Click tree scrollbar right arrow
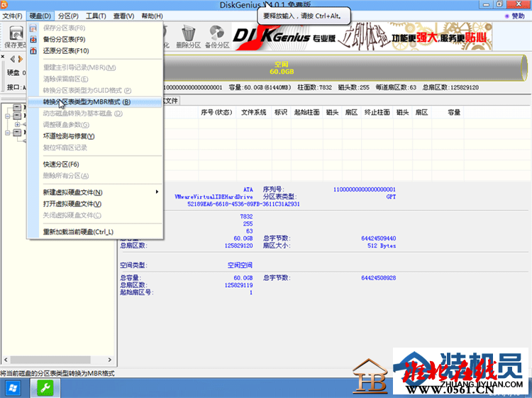 click(x=109, y=360)
